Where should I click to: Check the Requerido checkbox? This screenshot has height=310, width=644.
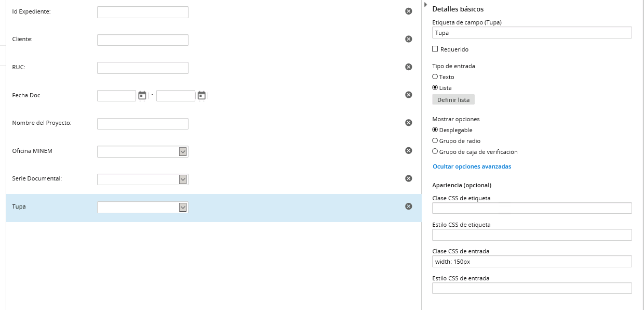435,49
